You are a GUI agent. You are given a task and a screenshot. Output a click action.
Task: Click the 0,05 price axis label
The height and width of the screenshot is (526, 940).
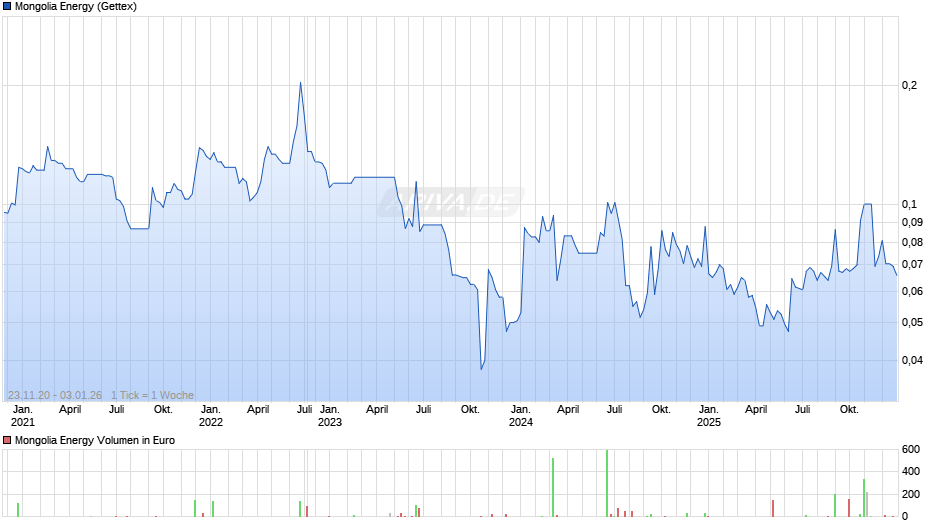point(912,322)
